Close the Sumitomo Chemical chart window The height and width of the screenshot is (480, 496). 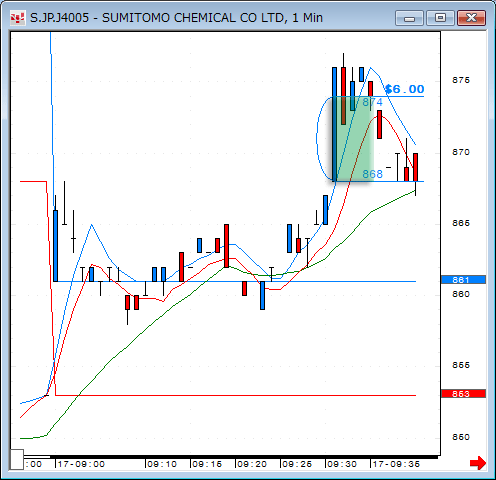click(471, 18)
